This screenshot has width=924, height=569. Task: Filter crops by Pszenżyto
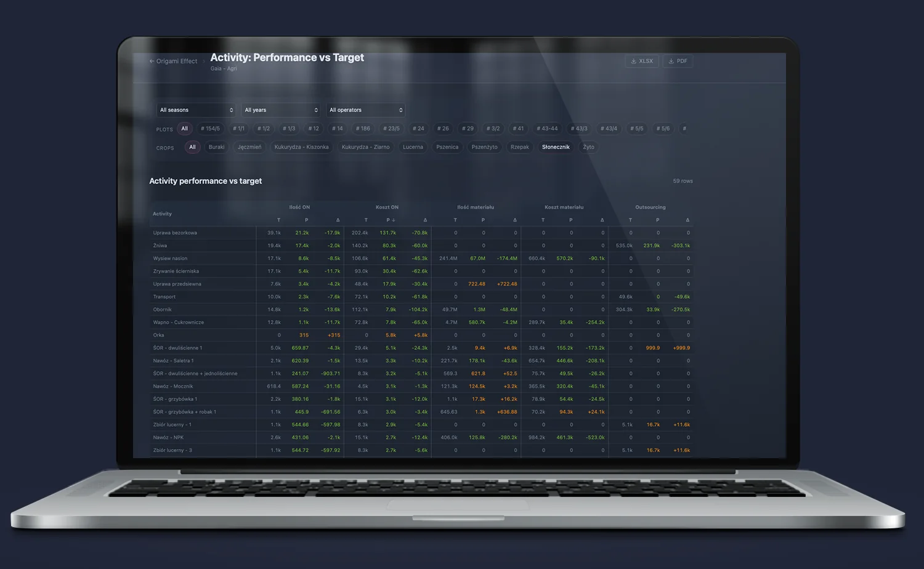[x=484, y=147]
